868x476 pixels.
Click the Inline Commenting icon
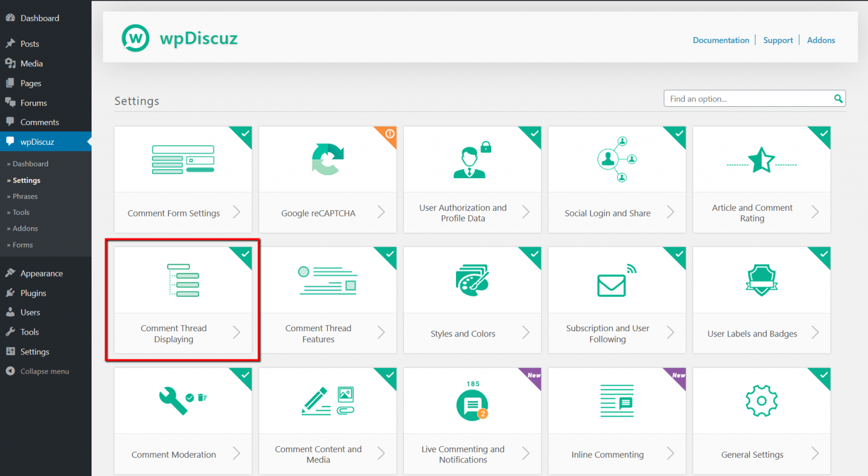click(617, 401)
